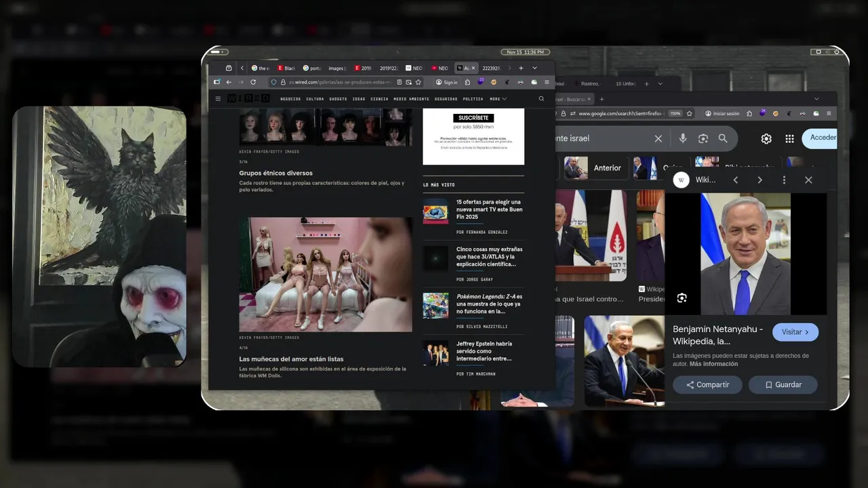
Task: Click the cookie extension icon in Wired toolbar
Action: coord(494,82)
